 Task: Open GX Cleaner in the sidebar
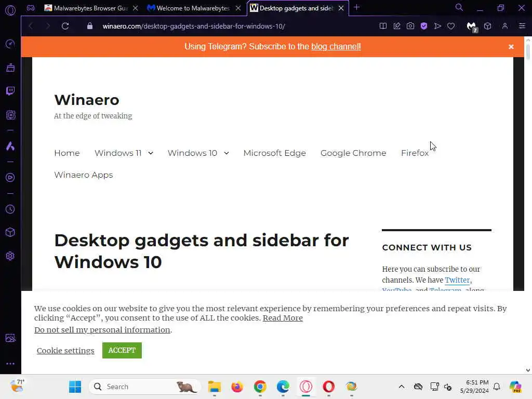(x=10, y=68)
